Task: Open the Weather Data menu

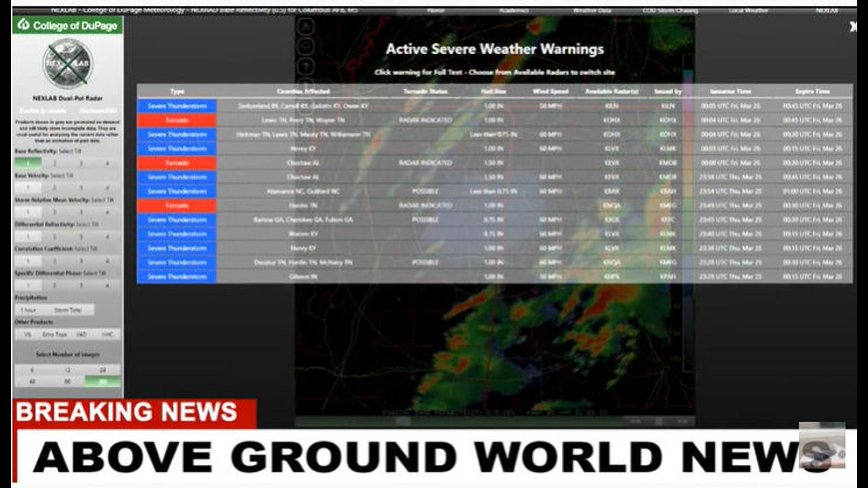Action: [592, 11]
